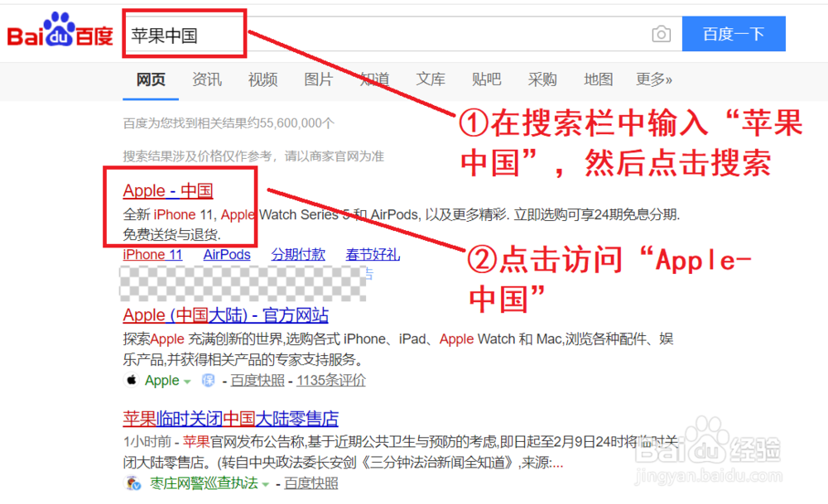Viewport: 828px width, 504px height.
Task: Expand the Apple site dropdown arrow
Action: pyautogui.click(x=186, y=381)
